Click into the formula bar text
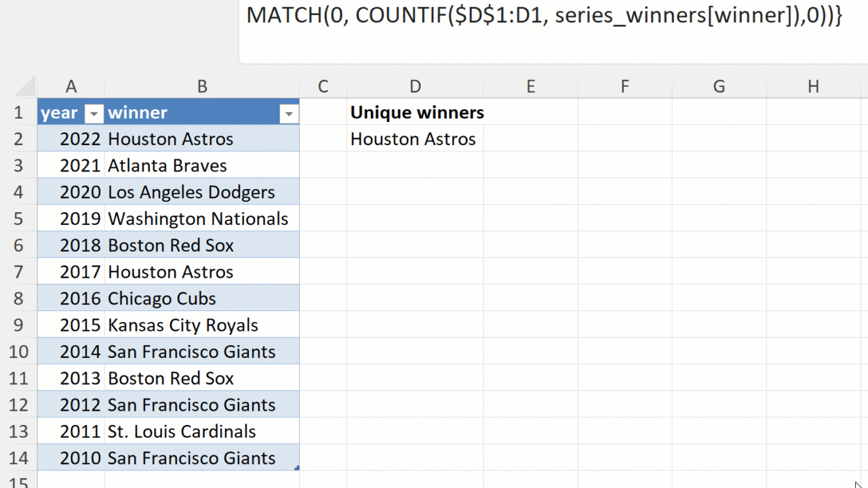Viewport: 868px width, 488px height. pos(542,15)
